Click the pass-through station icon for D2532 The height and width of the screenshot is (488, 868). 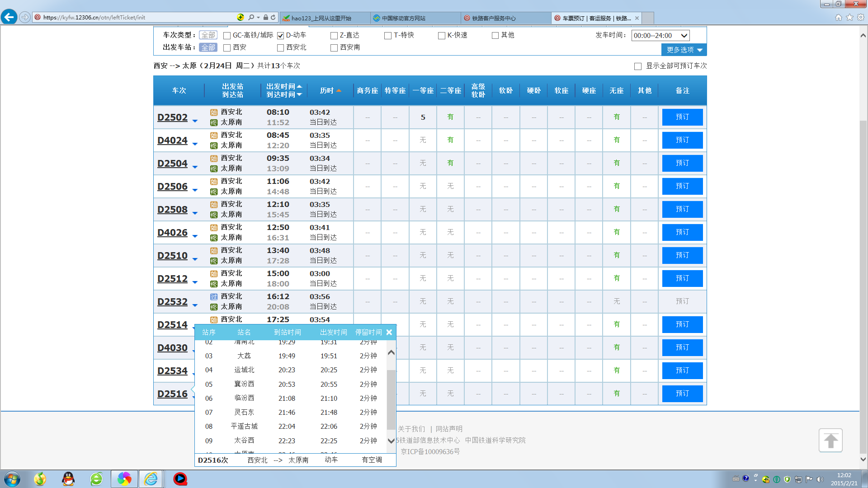point(214,297)
